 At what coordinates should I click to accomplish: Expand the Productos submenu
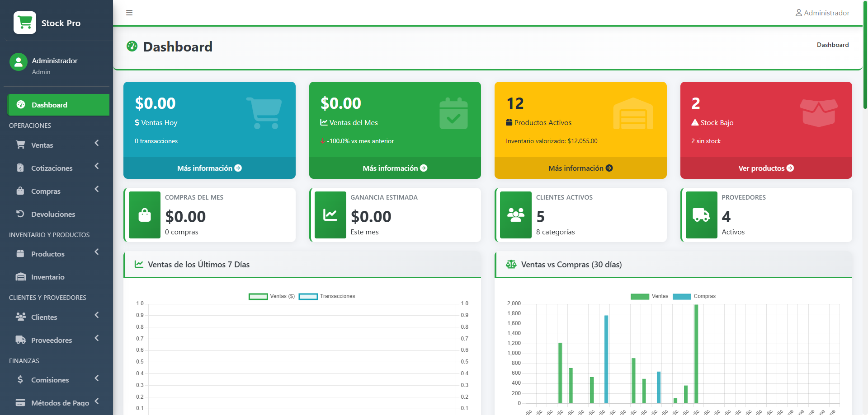(96, 252)
